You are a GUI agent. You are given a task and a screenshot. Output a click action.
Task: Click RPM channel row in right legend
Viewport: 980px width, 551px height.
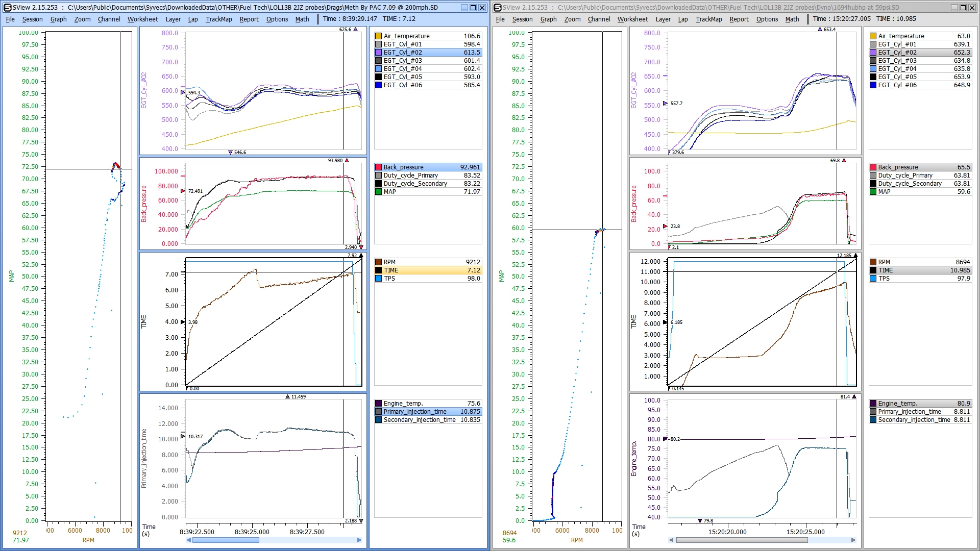[x=920, y=262]
